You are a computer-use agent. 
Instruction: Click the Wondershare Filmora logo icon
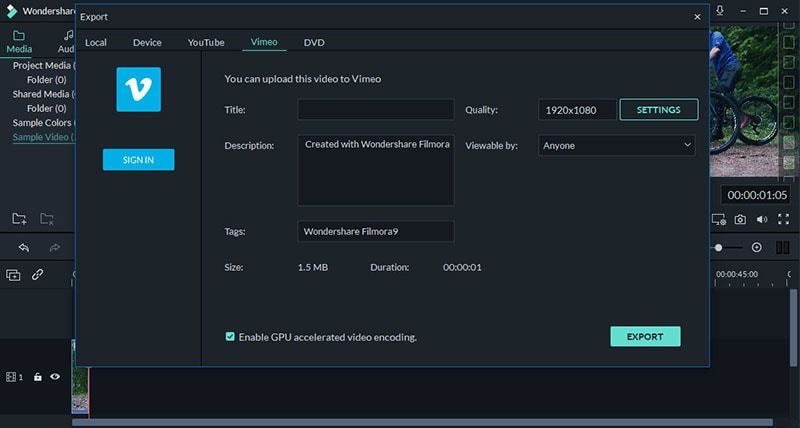click(x=11, y=11)
